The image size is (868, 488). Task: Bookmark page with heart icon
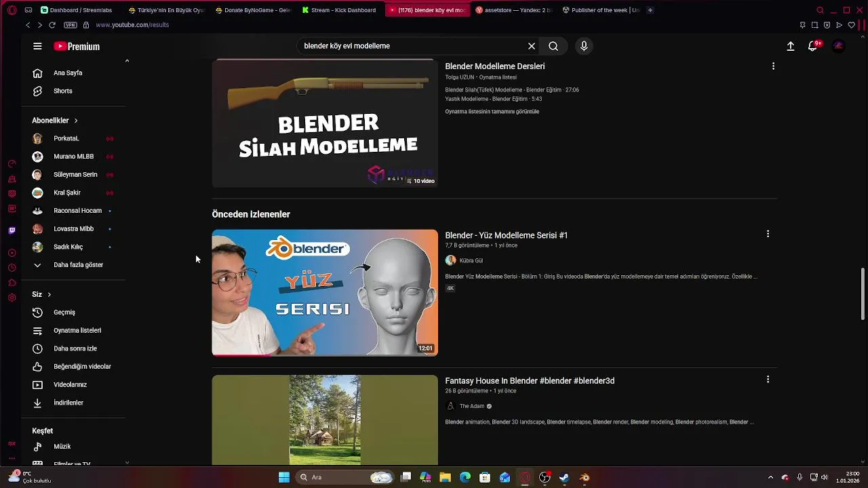pyautogui.click(x=852, y=25)
